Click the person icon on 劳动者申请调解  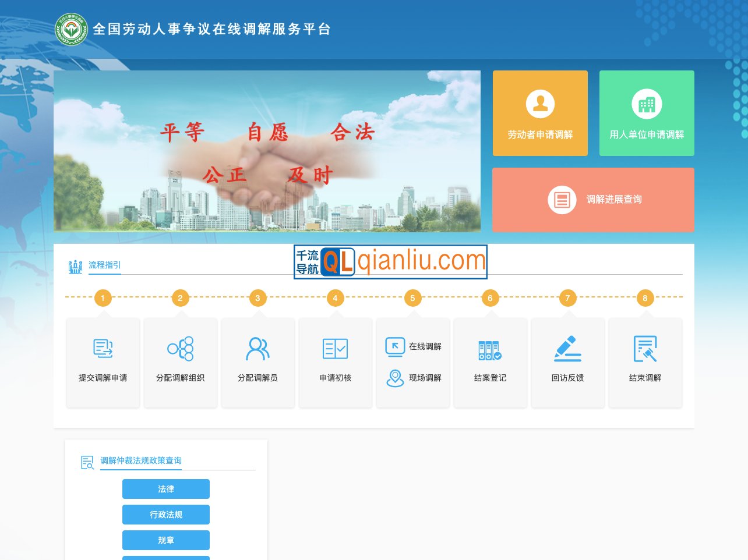coord(540,103)
